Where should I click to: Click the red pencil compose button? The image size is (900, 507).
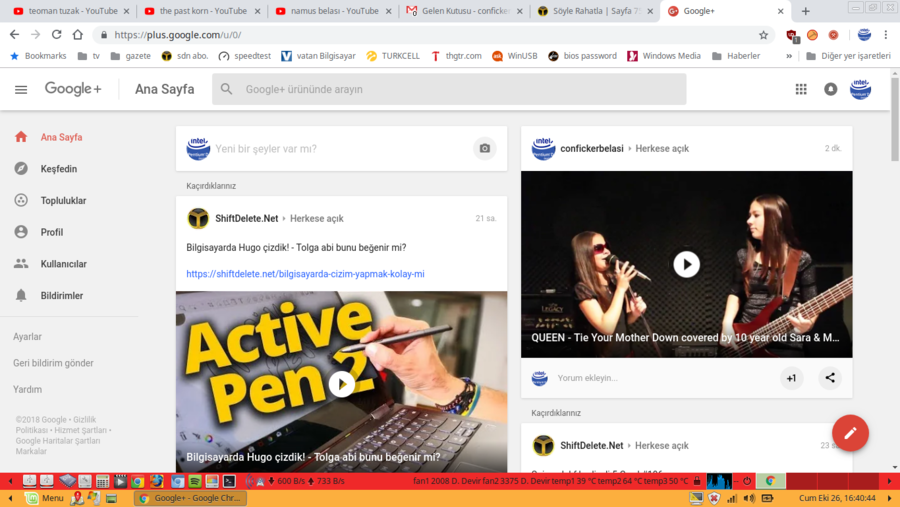(850, 433)
